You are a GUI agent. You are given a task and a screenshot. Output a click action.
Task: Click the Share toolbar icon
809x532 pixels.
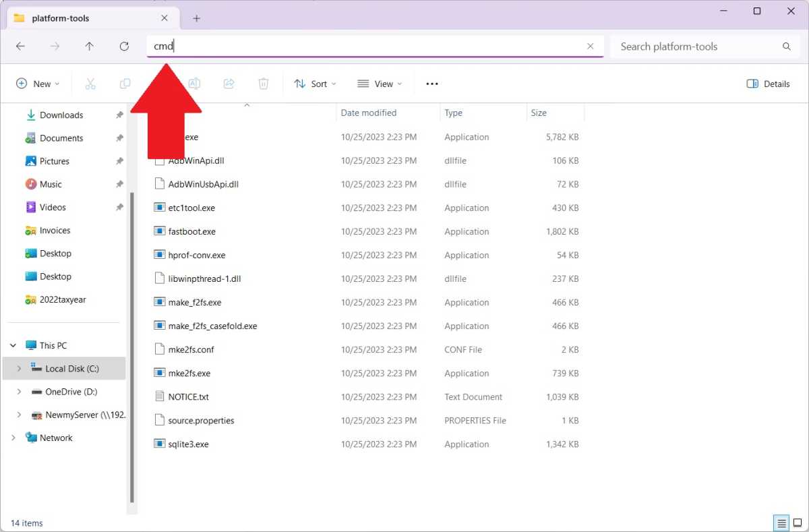tap(229, 84)
